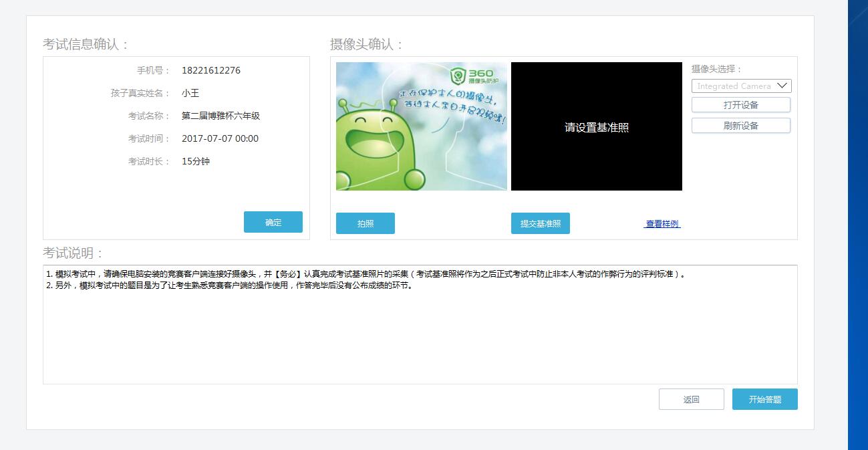Screen dimensions: 868x450
Task: Submit baseline photo with 提交基准照
Action: click(540, 223)
